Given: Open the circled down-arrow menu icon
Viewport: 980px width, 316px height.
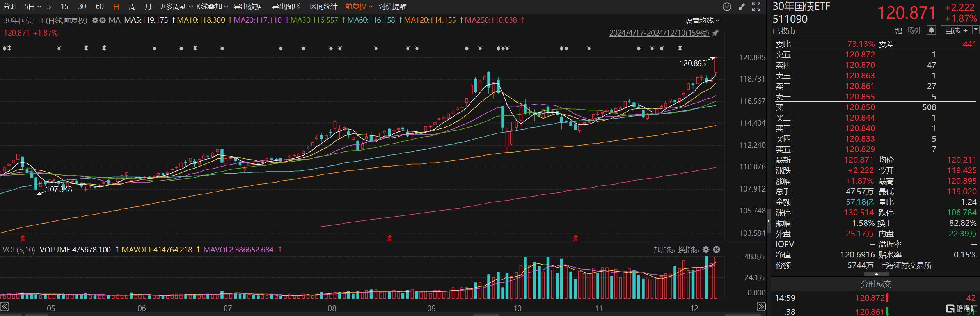Looking at the screenshot, I should coord(727,7).
